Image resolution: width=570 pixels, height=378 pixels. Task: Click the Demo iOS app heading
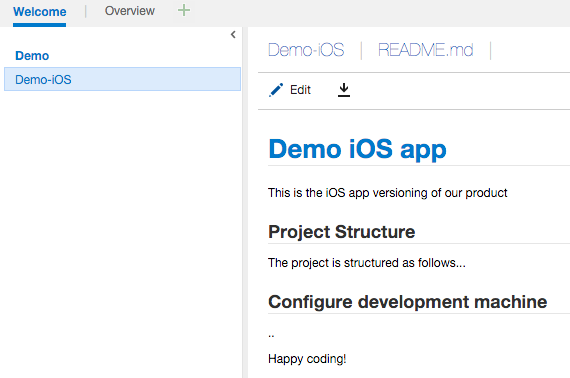tap(357, 149)
